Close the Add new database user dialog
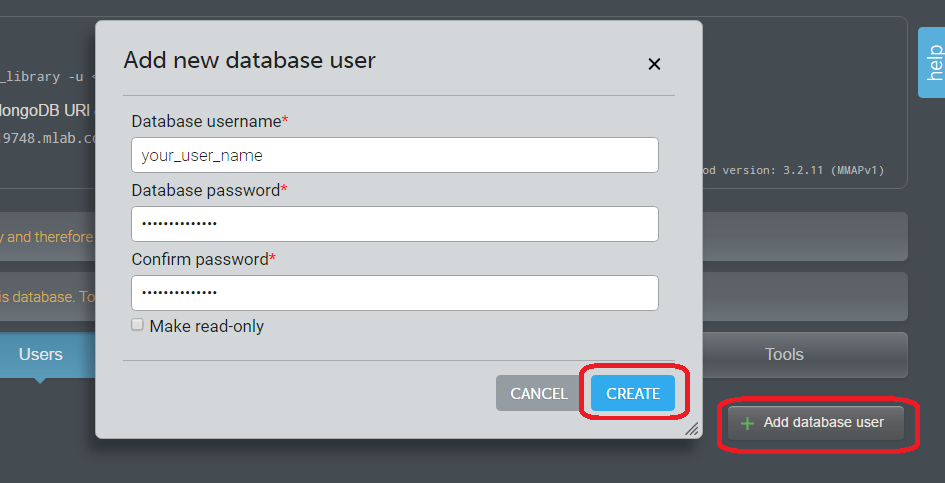This screenshot has width=945, height=483. (x=654, y=64)
